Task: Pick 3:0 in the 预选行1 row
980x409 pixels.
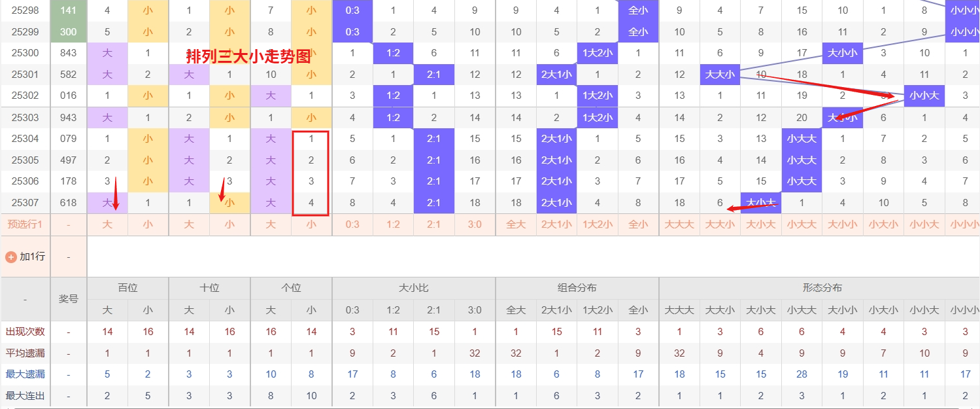Action: pos(475,224)
